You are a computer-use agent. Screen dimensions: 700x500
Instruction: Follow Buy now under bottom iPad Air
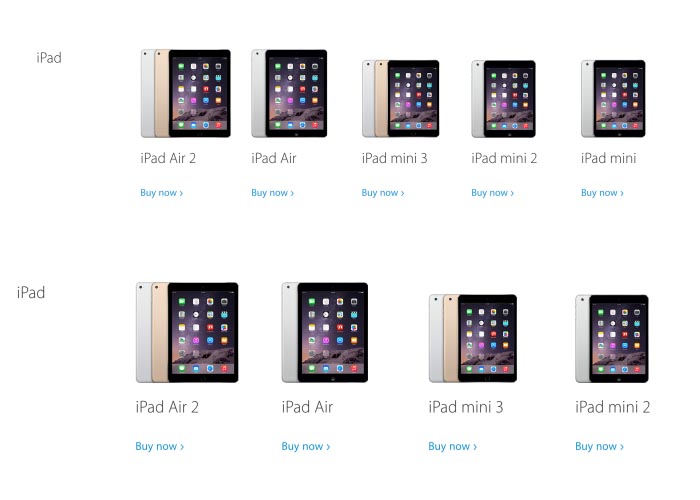[306, 446]
